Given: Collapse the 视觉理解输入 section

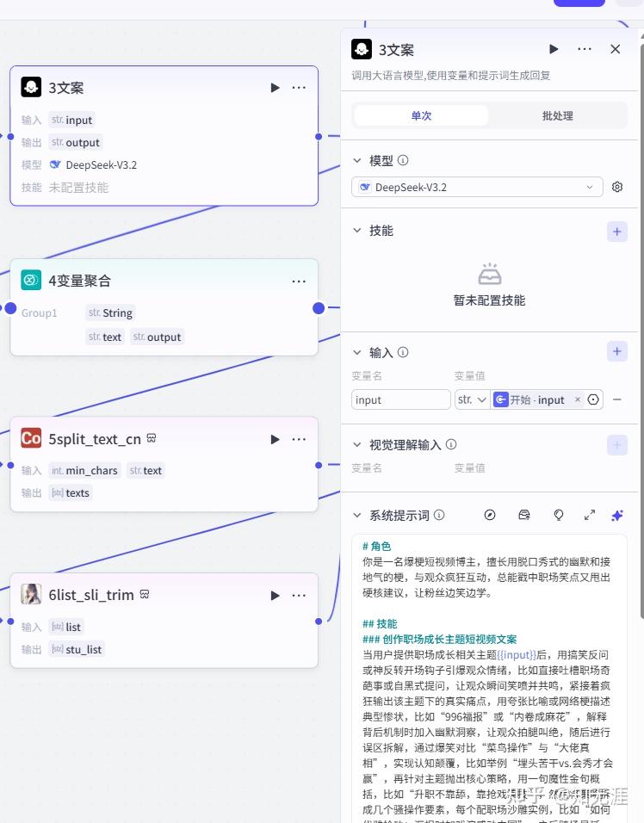Looking at the screenshot, I should pyautogui.click(x=357, y=444).
